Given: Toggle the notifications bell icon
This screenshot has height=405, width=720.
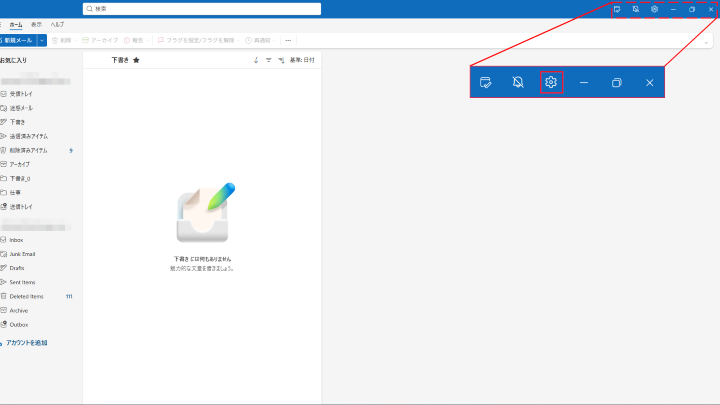Looking at the screenshot, I should point(636,9).
